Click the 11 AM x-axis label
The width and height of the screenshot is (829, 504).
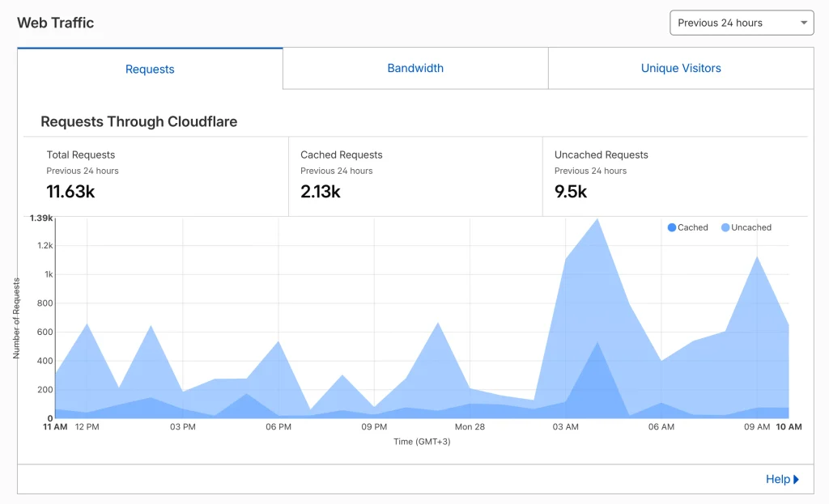click(55, 427)
